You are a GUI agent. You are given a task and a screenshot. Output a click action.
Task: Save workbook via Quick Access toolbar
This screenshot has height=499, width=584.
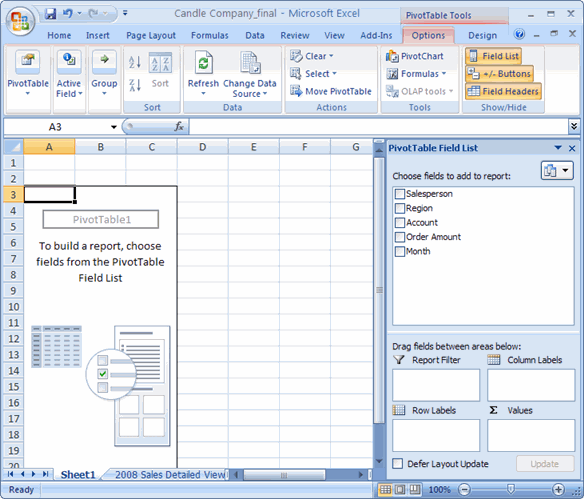click(50, 14)
